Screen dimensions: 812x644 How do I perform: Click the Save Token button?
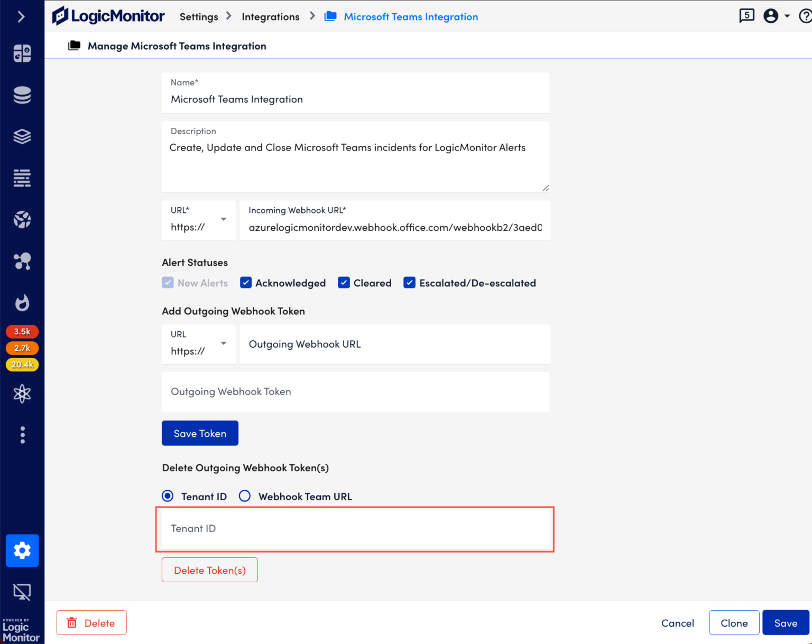(x=200, y=433)
